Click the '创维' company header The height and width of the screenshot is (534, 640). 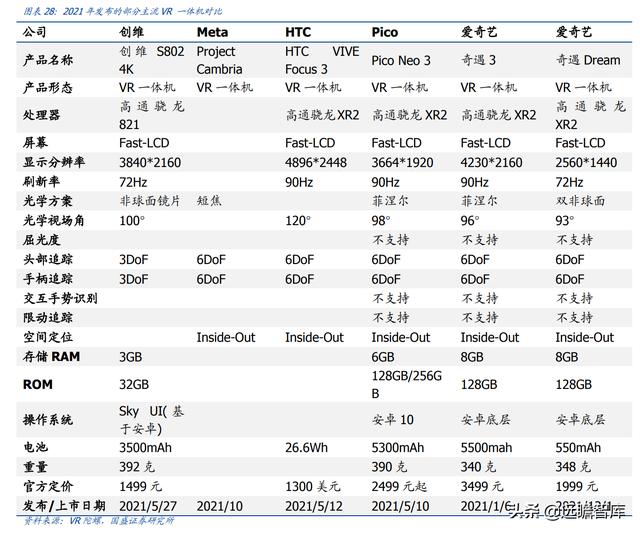tap(131, 32)
